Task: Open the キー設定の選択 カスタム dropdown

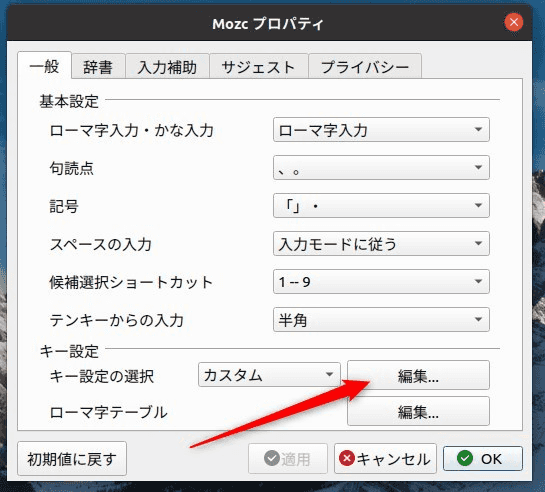Action: (269, 375)
